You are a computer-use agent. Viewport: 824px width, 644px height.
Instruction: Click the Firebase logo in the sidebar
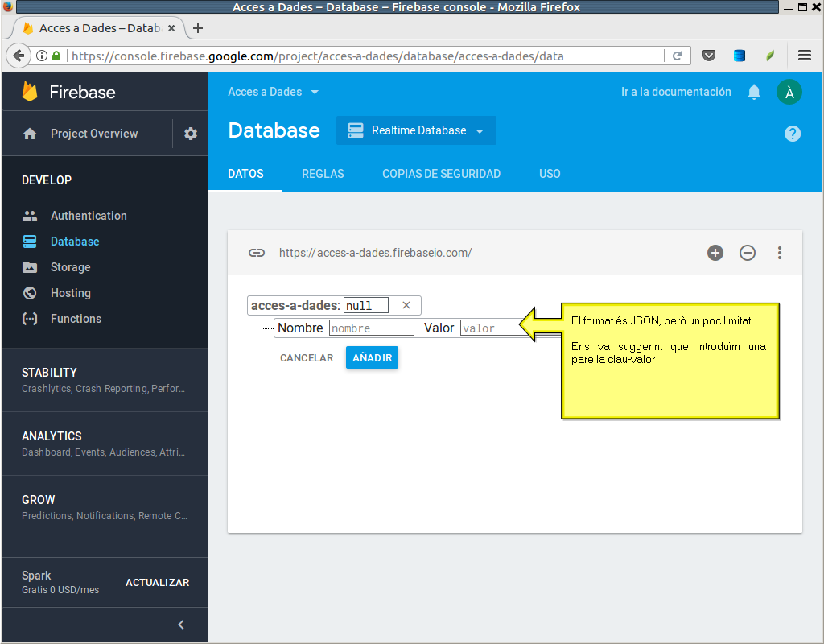(68, 92)
